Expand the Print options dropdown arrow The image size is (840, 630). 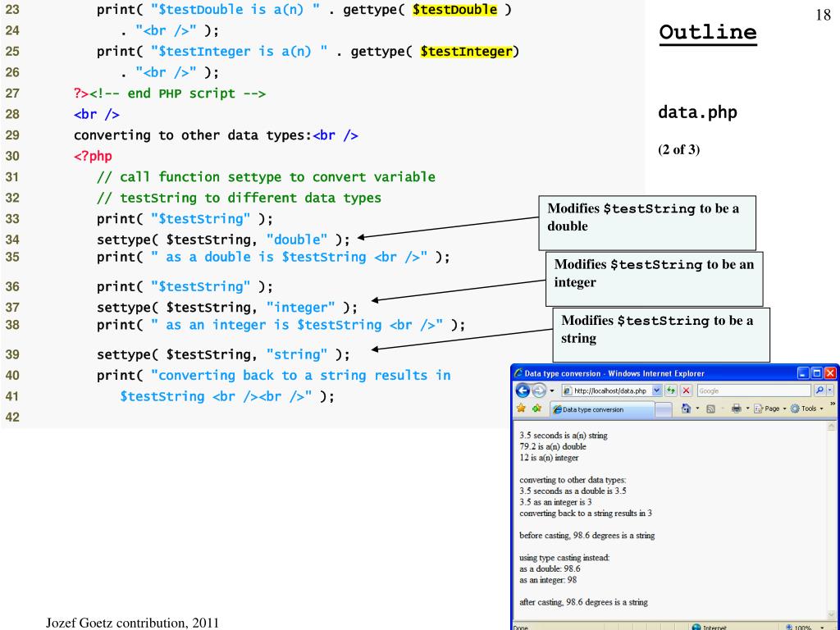click(747, 409)
